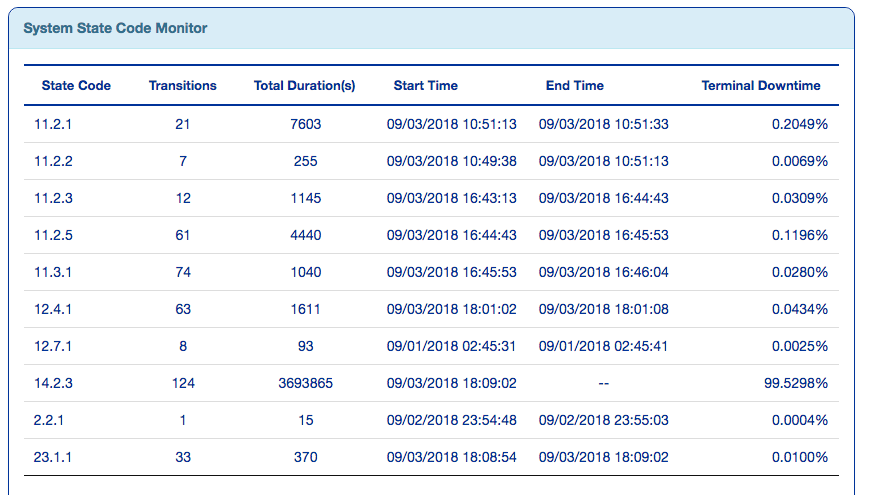Click state code 12.7.1

(x=54, y=346)
